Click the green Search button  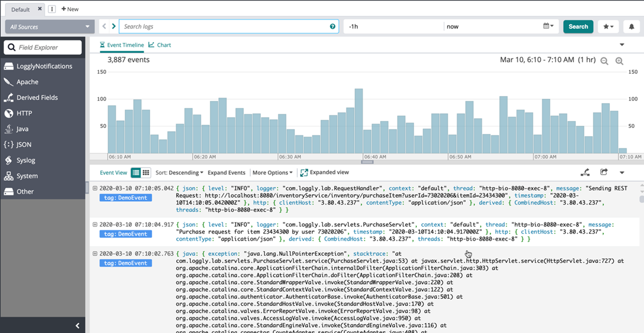tap(578, 27)
